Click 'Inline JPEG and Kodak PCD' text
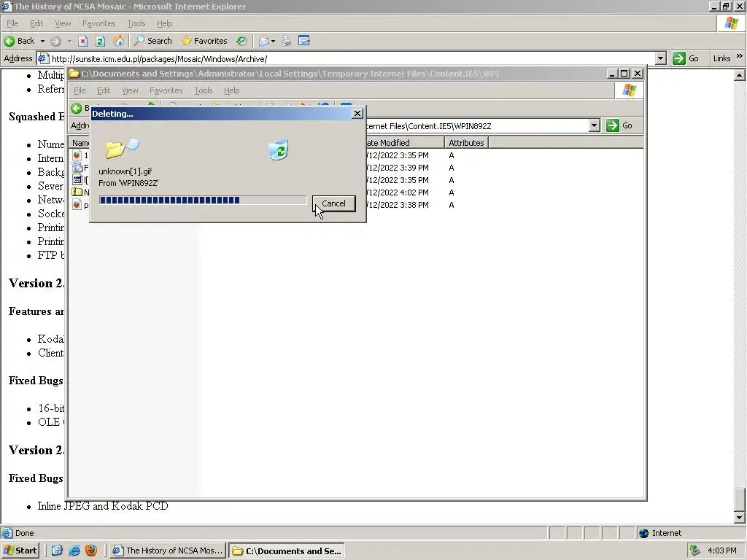The image size is (747, 560). [x=103, y=506]
